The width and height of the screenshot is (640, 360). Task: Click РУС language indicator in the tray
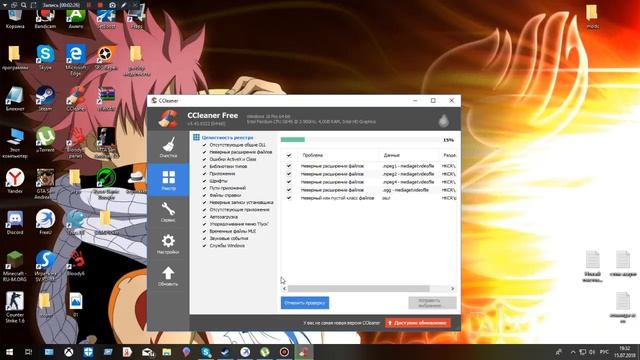[604, 352]
